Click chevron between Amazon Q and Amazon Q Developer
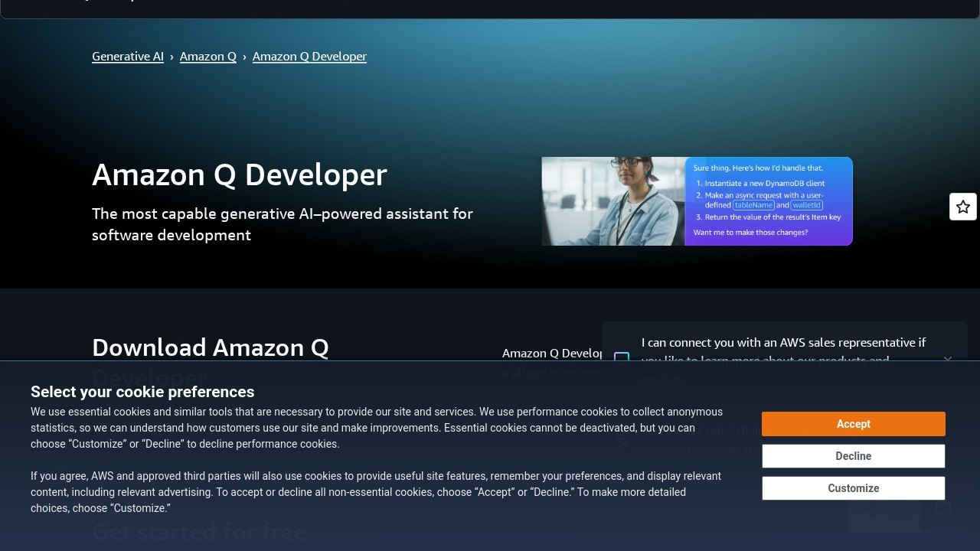This screenshot has width=980, height=551. tap(244, 57)
